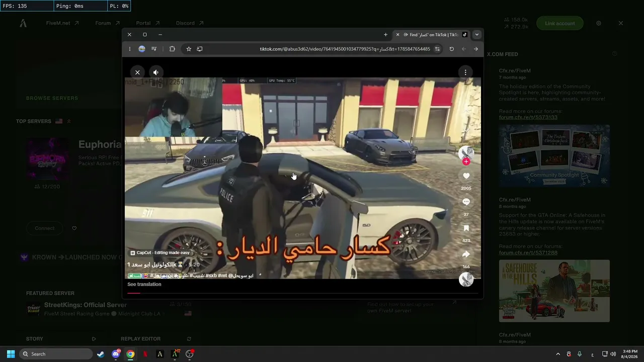644x362 pixels.
Task: Open the browser media controls
Action: point(154,49)
